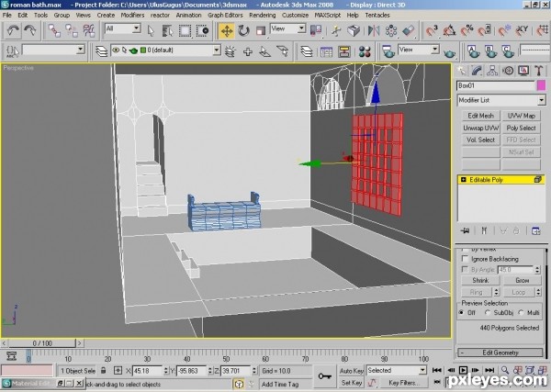Select the Bind to Space Warp tool
The image size is (551, 392).
coord(89,30)
